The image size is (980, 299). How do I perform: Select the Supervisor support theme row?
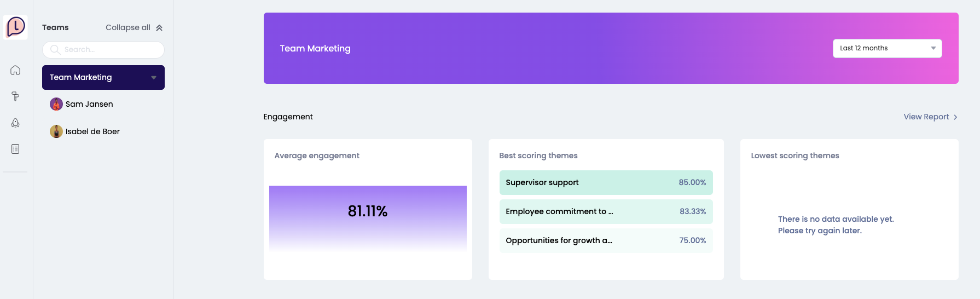click(606, 182)
